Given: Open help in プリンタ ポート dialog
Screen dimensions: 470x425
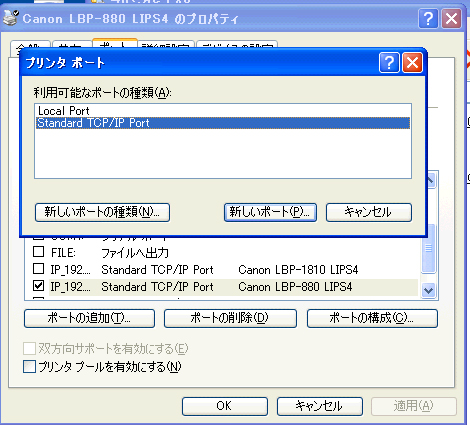Looking at the screenshot, I should [389, 62].
